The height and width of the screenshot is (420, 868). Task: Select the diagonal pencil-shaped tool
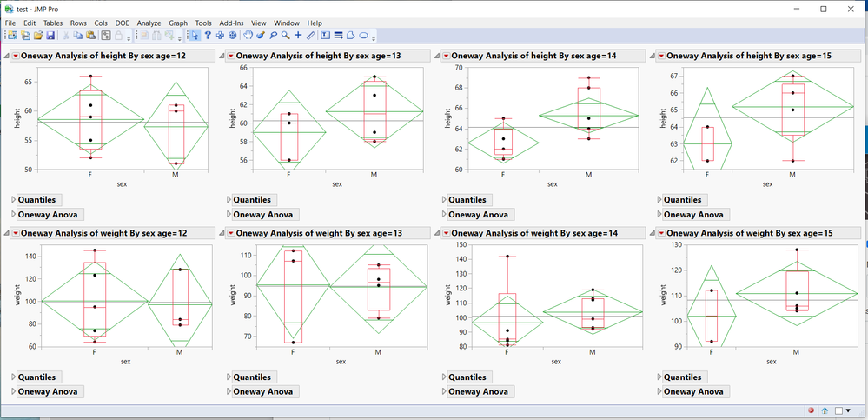310,36
